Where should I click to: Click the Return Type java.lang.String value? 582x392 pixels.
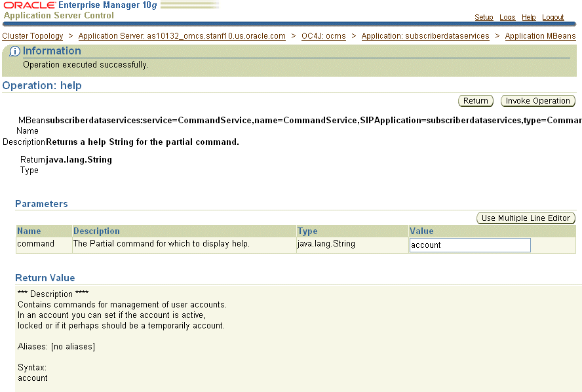point(79,160)
